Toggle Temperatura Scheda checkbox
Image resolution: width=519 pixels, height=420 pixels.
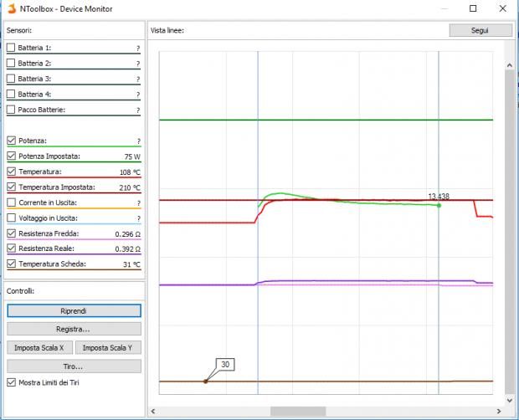coord(11,264)
